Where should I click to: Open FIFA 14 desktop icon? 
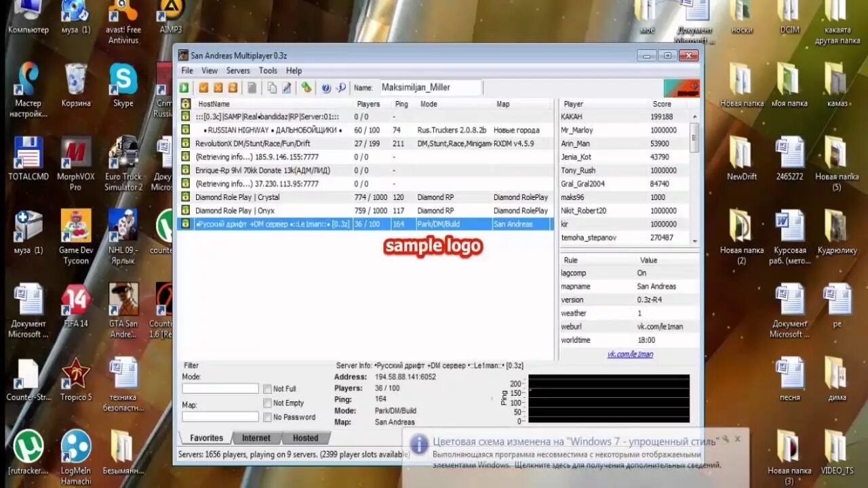click(x=75, y=306)
